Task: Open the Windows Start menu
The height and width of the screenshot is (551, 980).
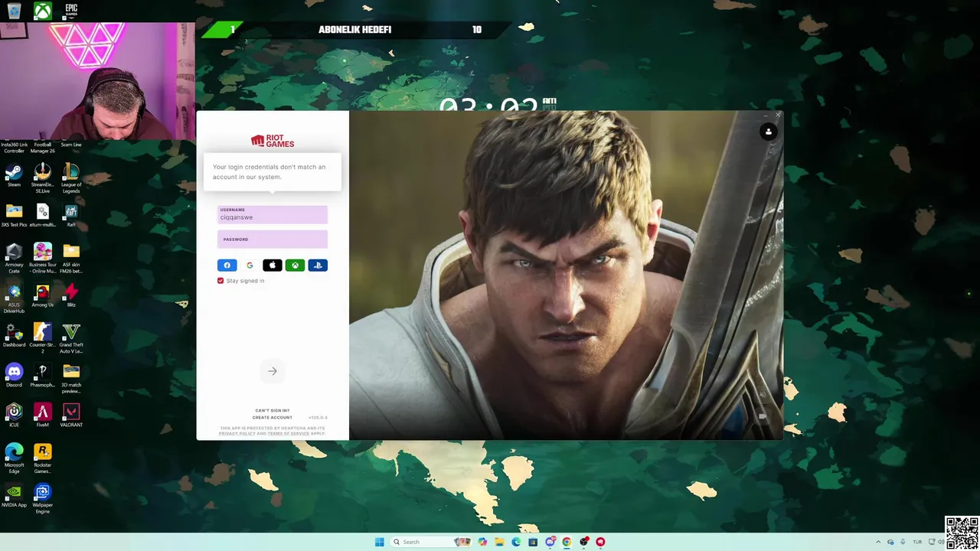Action: (379, 542)
